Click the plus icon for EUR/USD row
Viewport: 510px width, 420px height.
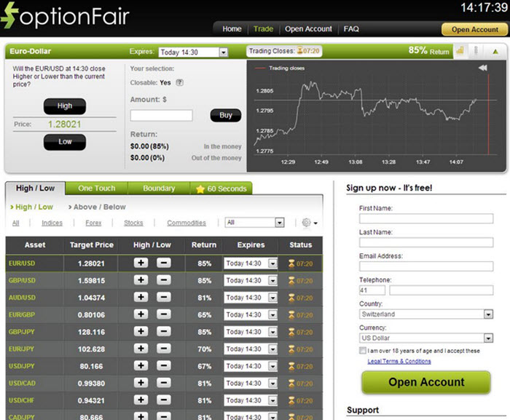[141, 263]
